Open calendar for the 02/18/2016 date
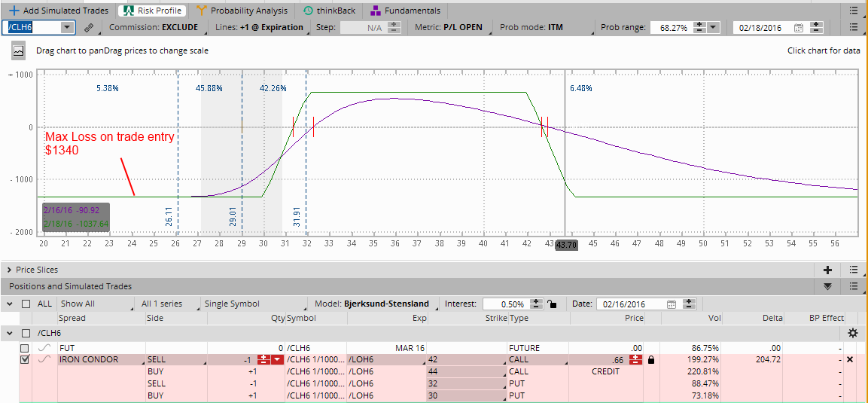 click(x=798, y=27)
